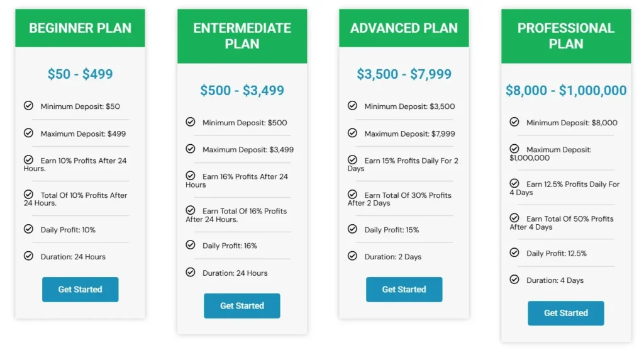Viewport: 644px width, 352px height.
Task: Click the Beginner Plan header
Action: click(x=80, y=28)
